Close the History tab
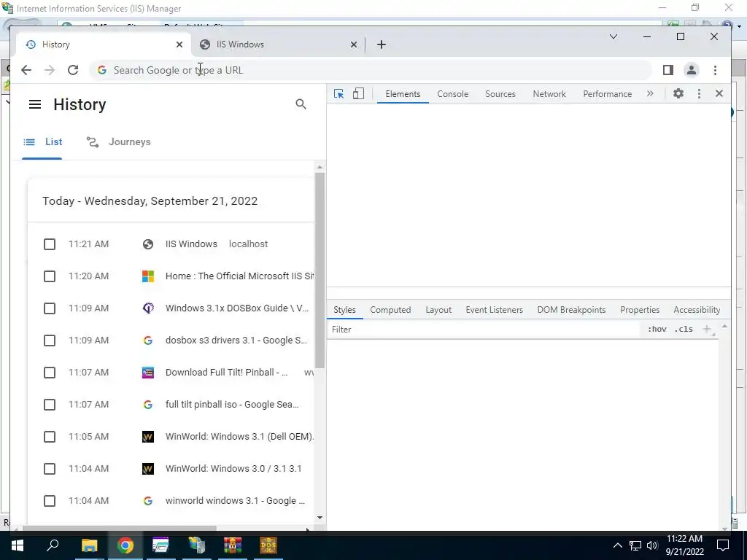Image resolution: width=747 pixels, height=560 pixels. (179, 44)
